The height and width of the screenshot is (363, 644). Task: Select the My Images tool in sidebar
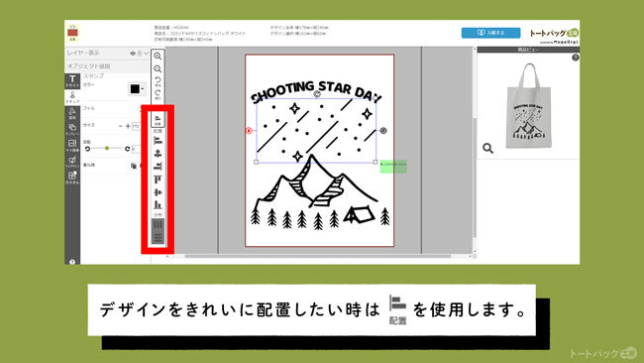pos(72,146)
